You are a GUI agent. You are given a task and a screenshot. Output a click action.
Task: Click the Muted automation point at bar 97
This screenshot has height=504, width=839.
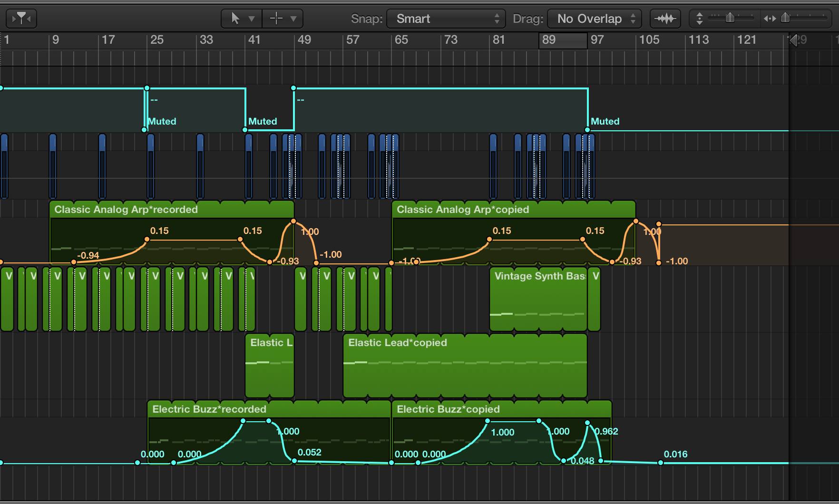pos(587,130)
